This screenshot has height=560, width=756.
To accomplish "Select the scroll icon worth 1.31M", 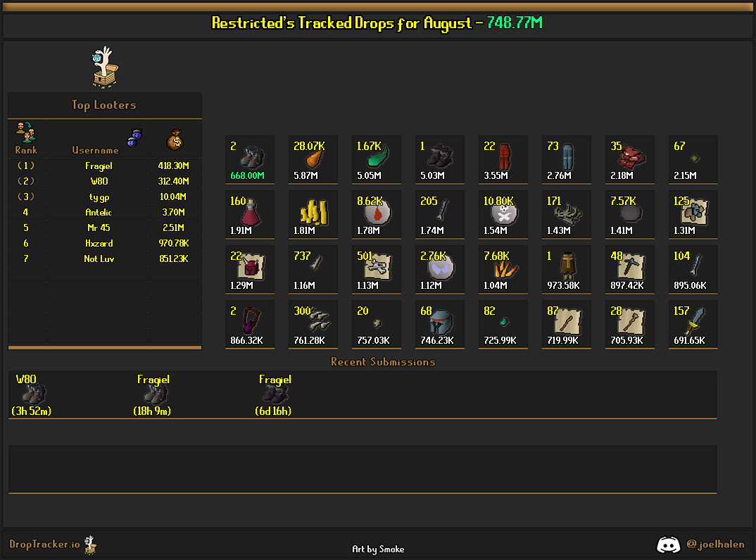I will tap(694, 212).
